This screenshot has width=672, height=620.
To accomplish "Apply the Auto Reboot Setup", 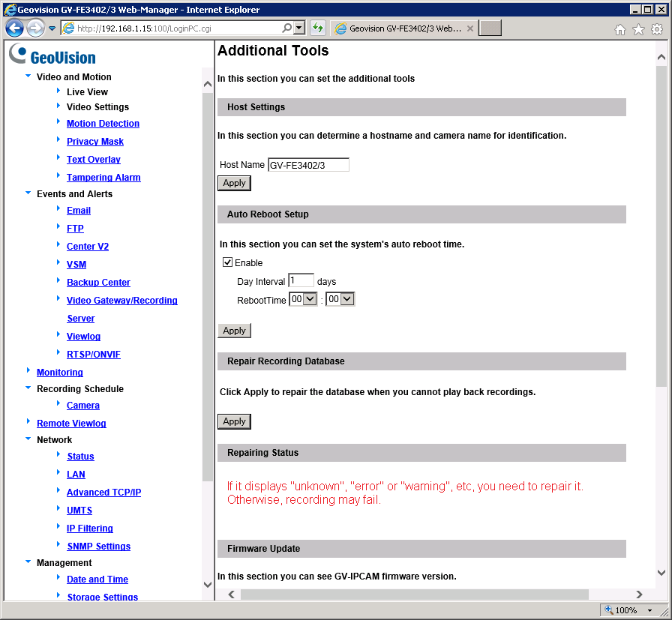I will click(x=234, y=331).
